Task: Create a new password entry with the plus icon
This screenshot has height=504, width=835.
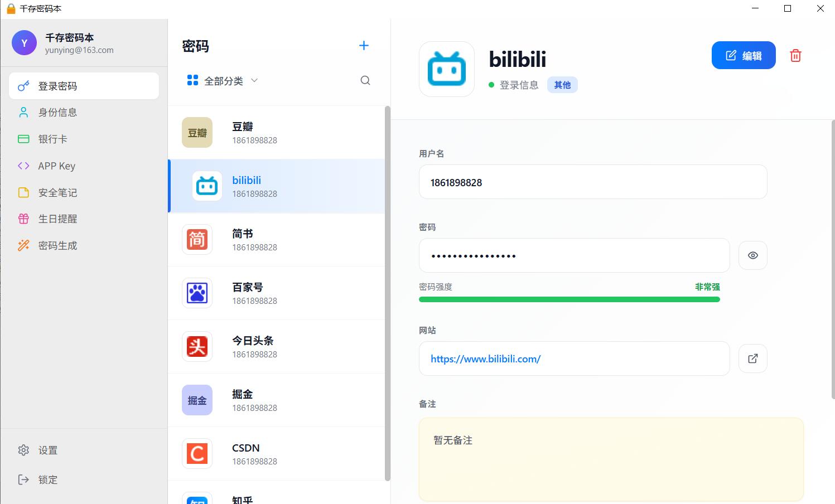Action: [364, 45]
